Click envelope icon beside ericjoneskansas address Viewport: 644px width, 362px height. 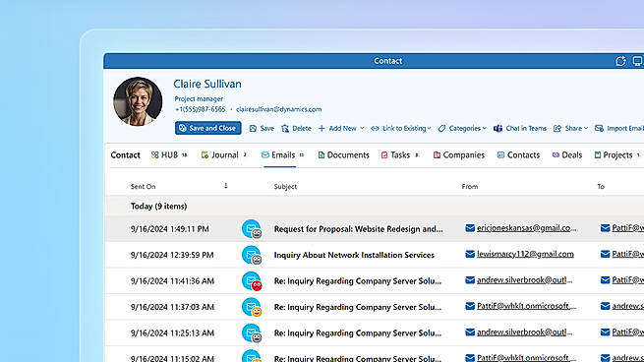coord(470,228)
